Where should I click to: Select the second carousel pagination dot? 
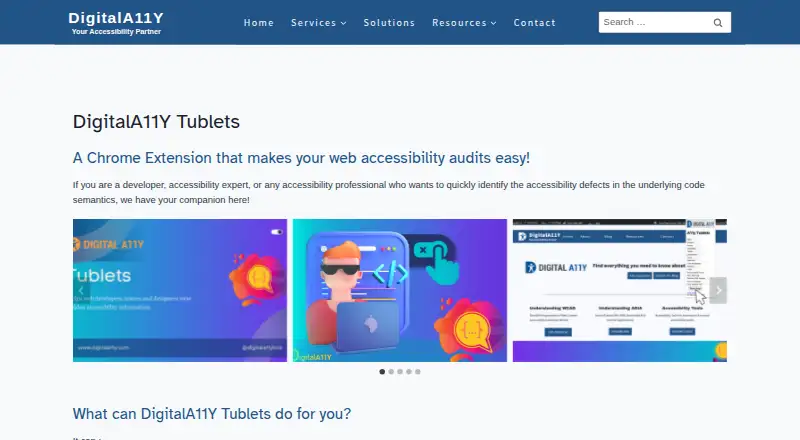click(x=391, y=372)
